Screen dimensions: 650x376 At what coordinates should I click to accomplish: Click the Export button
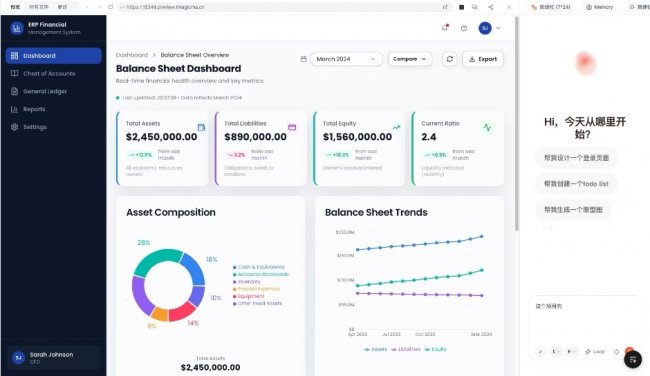coord(483,59)
